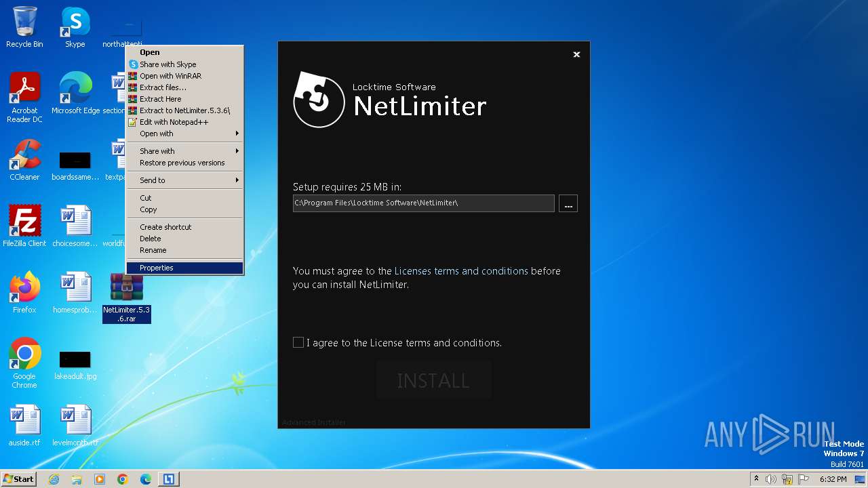Viewport: 868px width, 488px height.
Task: Select Copy from the context menu
Action: 184,209
